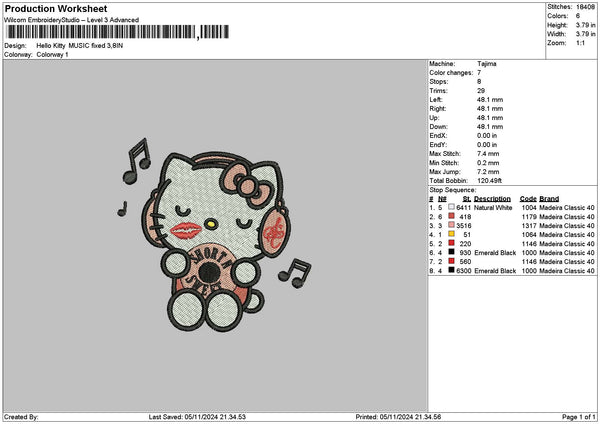
Task: Click the "Created By:" footer label
Action: [21, 417]
